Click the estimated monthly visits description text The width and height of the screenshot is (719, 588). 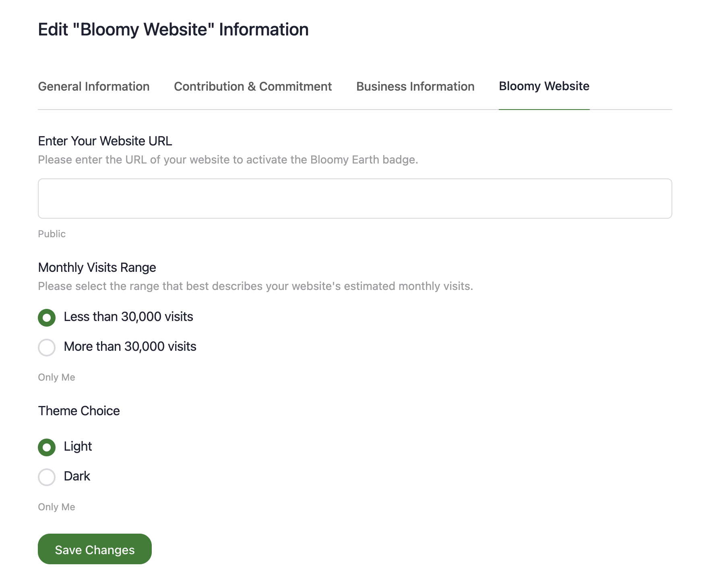coord(255,286)
